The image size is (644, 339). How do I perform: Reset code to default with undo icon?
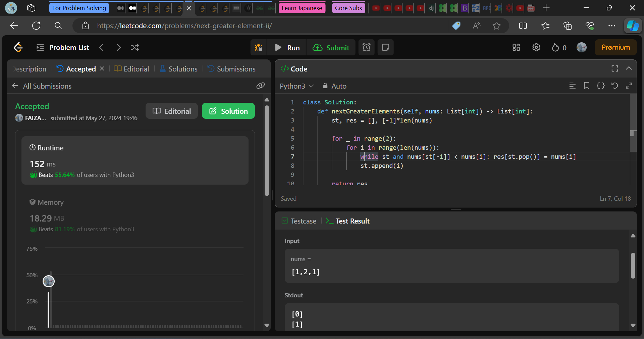tap(614, 86)
